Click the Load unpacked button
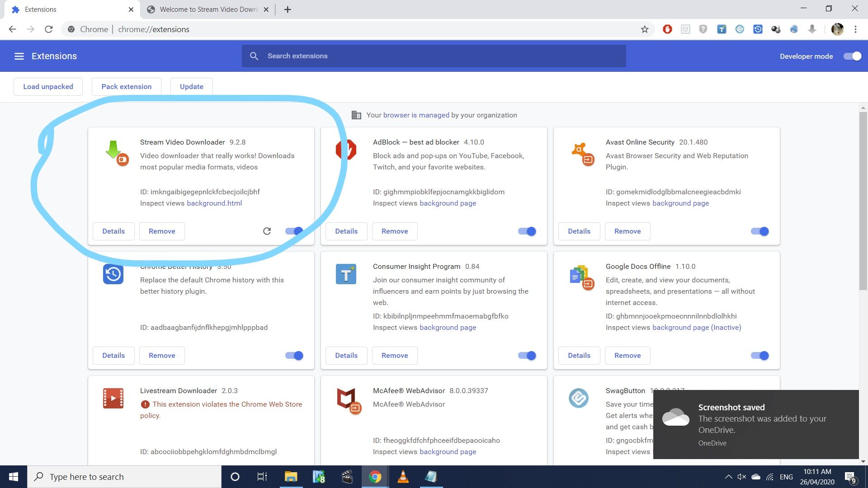 tap(48, 87)
